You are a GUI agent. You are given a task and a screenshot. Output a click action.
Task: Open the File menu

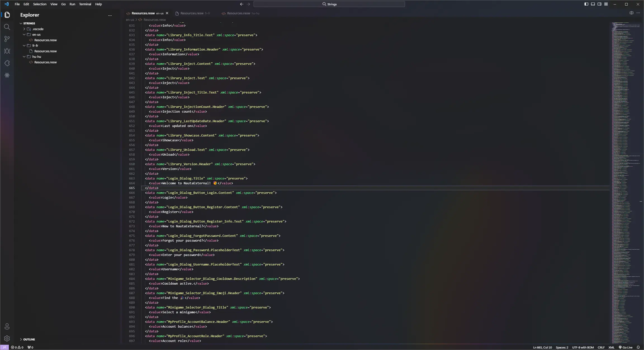pyautogui.click(x=17, y=4)
